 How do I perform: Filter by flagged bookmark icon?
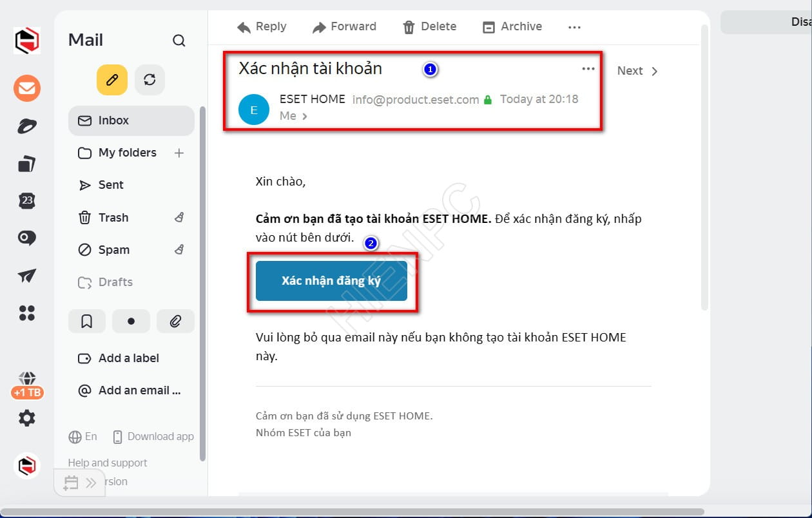(x=87, y=321)
